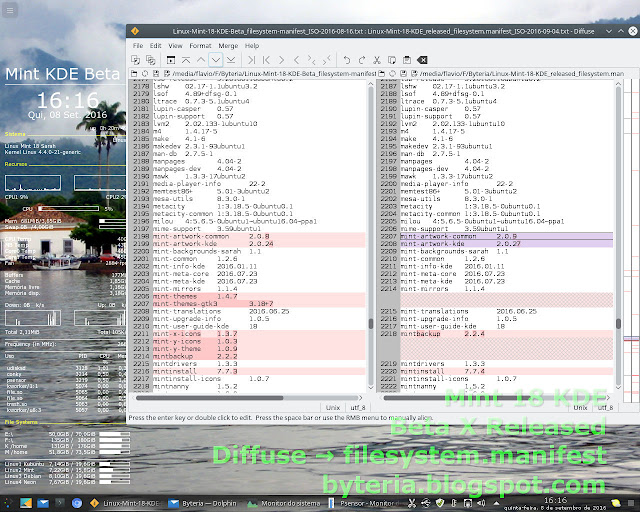Select right line 'mint-artwork-kde 2.0.27'
640x512 pixels.
tap(507, 244)
